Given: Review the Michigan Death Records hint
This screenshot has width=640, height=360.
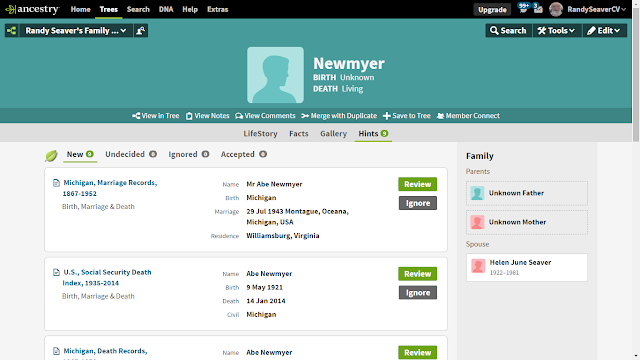Looking at the screenshot, I should pos(418,352).
